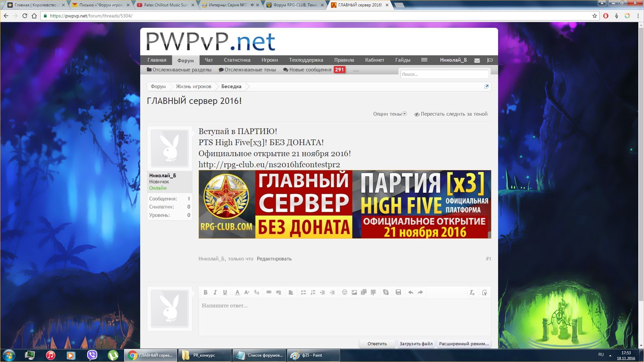
Task: Open text alignment dropdown in editor
Action: 291,292
